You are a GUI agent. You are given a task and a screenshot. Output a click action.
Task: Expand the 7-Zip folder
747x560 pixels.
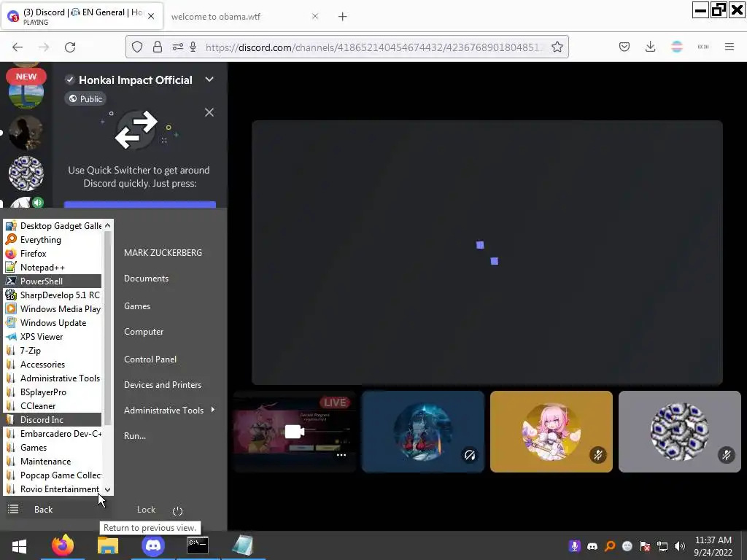coord(53,350)
